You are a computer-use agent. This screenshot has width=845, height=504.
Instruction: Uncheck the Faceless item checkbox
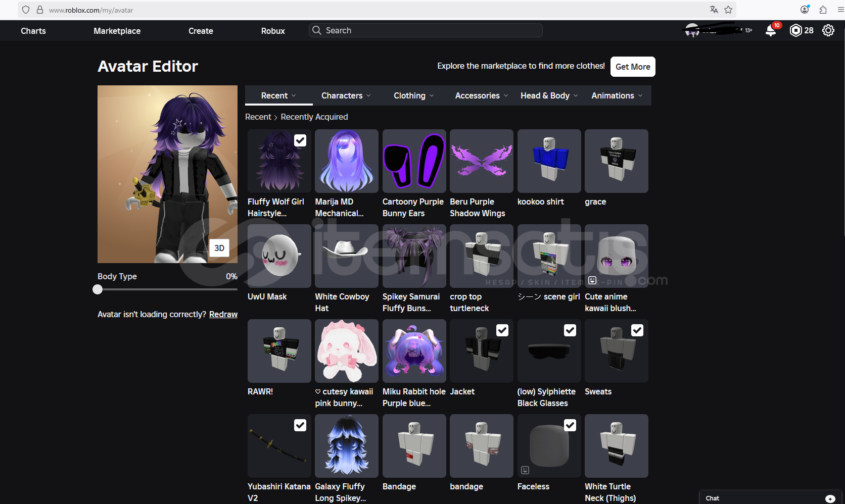click(x=570, y=425)
